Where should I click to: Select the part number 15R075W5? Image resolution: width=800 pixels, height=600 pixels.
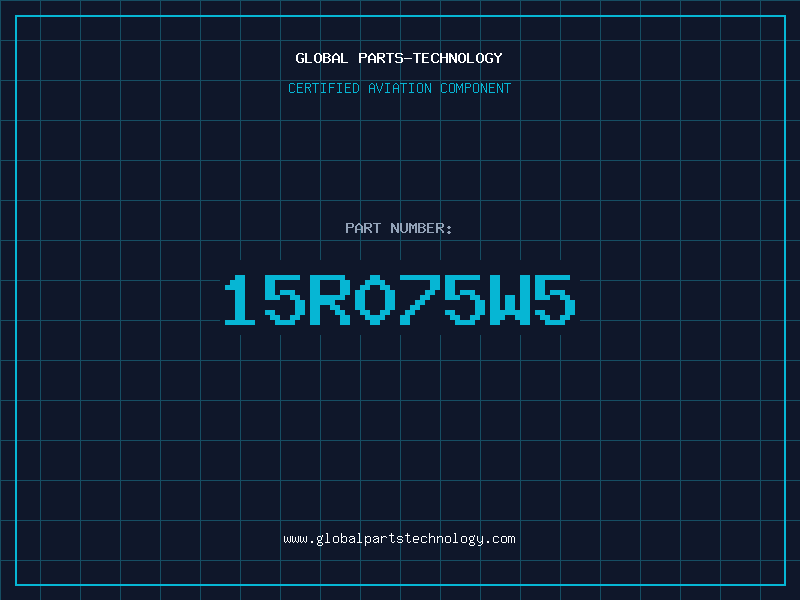coord(401,299)
